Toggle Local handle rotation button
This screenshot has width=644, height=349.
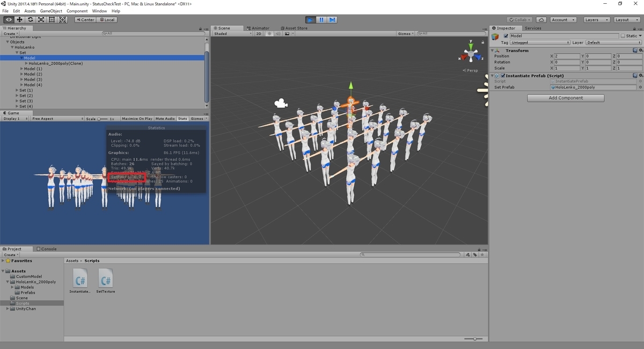point(107,20)
